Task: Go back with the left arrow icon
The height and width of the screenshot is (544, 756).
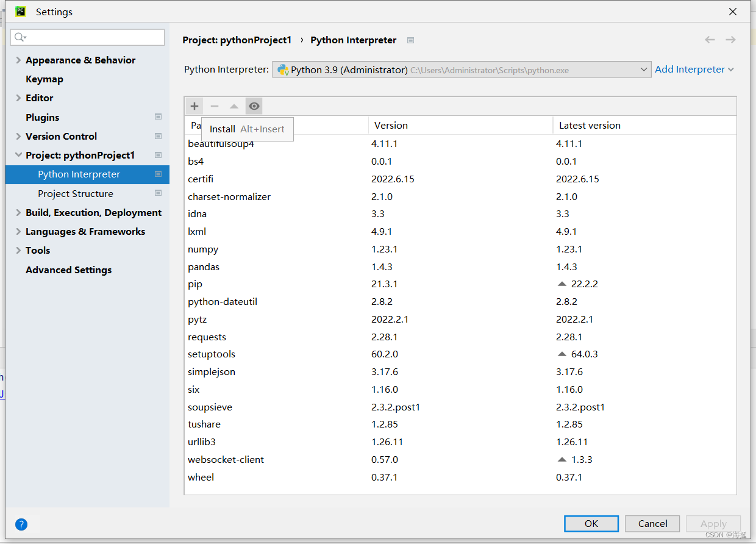Action: click(710, 40)
